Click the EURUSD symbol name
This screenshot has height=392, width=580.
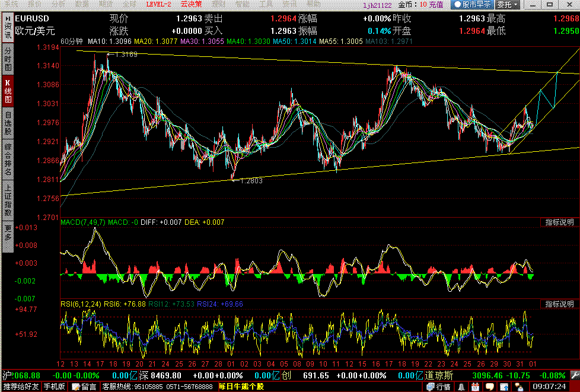(32, 18)
